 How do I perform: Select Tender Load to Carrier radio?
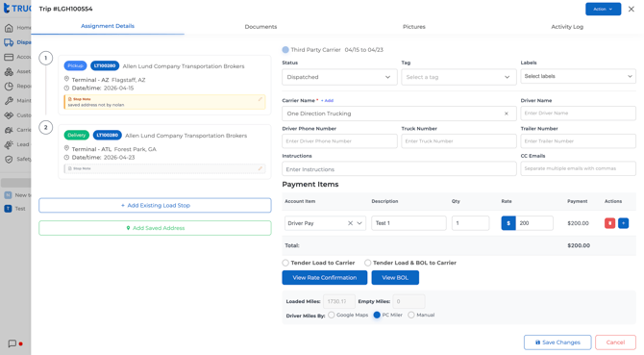click(285, 263)
